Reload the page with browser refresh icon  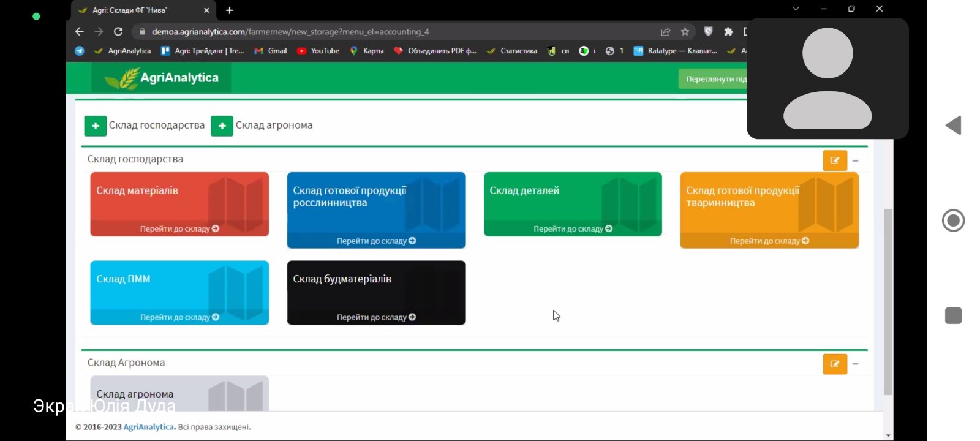point(118,31)
